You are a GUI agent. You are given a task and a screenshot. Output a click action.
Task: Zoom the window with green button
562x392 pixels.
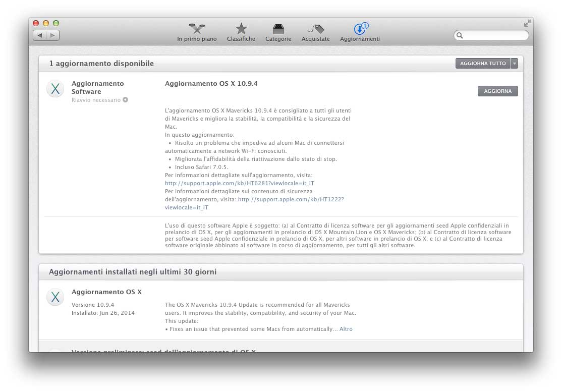(56, 23)
